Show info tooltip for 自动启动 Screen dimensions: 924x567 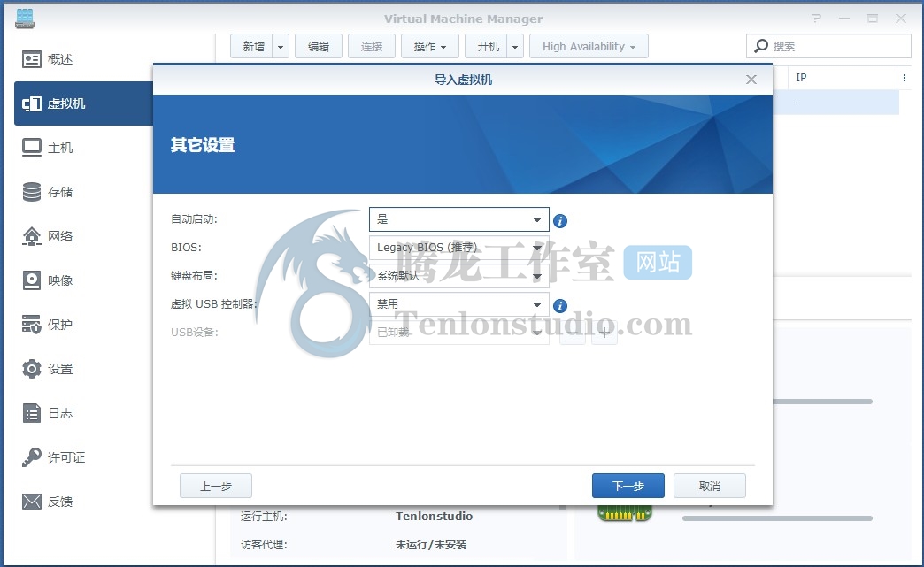(x=560, y=221)
